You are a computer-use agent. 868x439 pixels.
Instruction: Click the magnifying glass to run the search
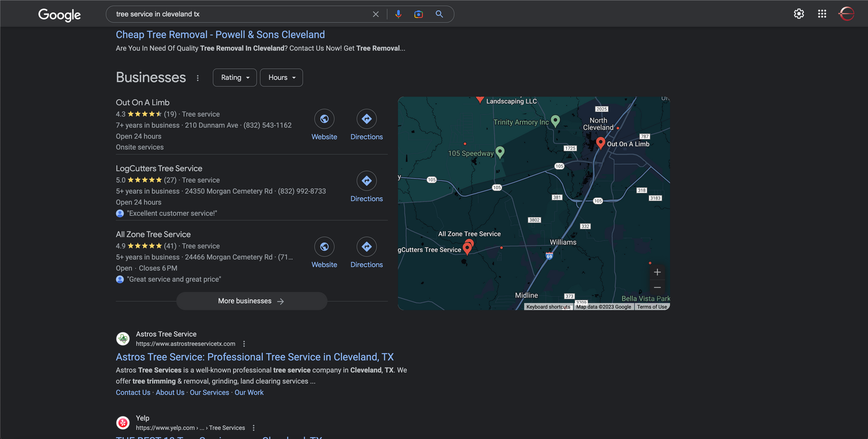439,14
